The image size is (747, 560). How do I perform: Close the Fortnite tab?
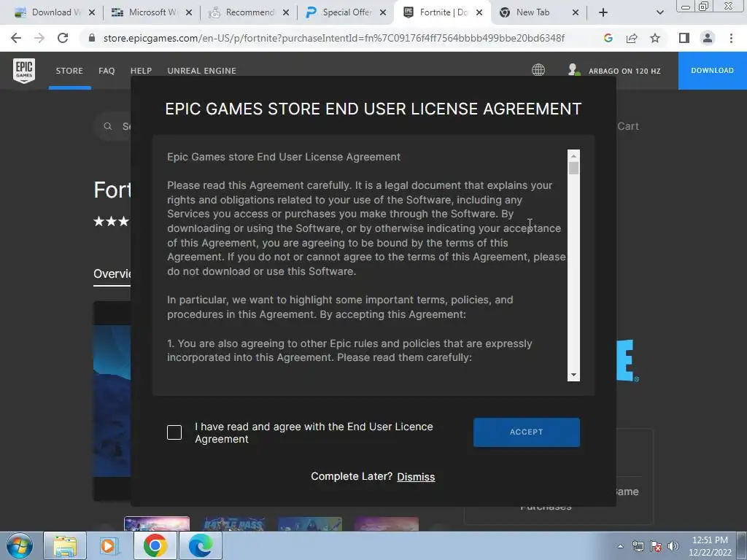click(x=479, y=12)
